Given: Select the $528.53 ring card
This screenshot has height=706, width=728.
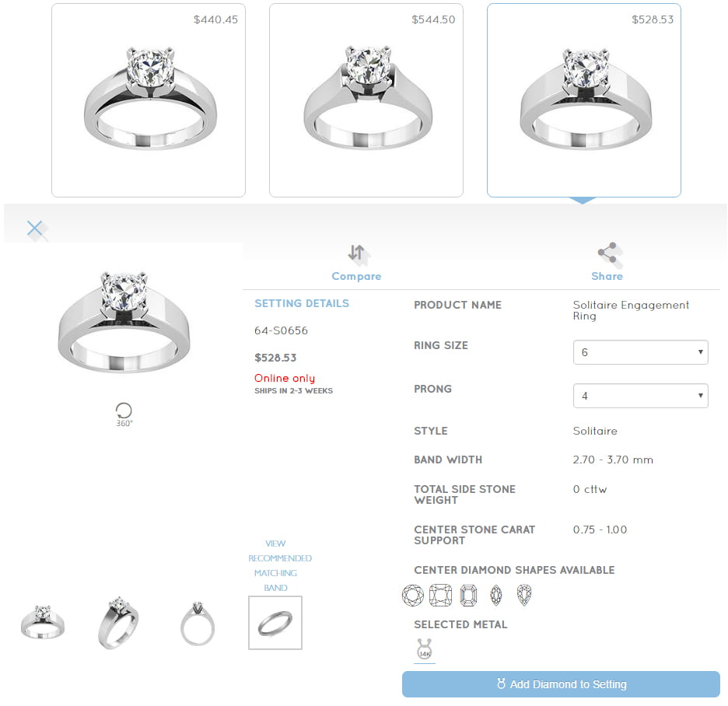Looking at the screenshot, I should [584, 100].
